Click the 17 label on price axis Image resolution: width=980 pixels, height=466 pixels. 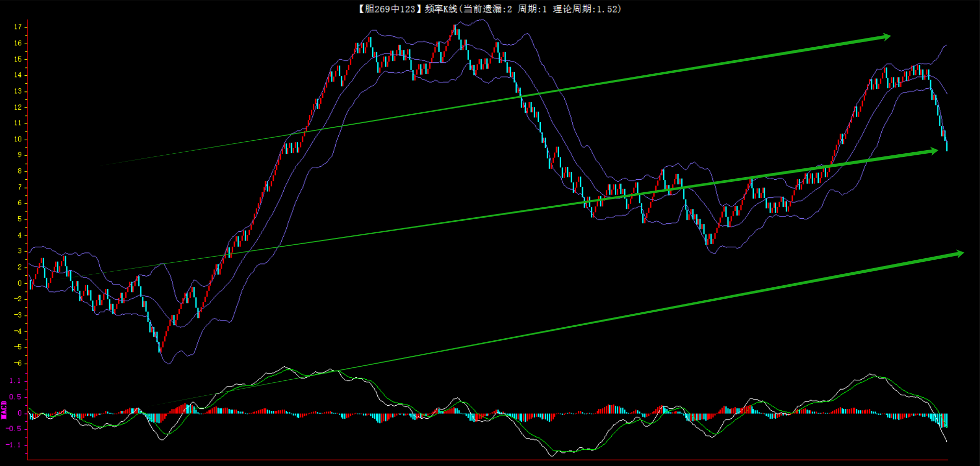[x=18, y=27]
